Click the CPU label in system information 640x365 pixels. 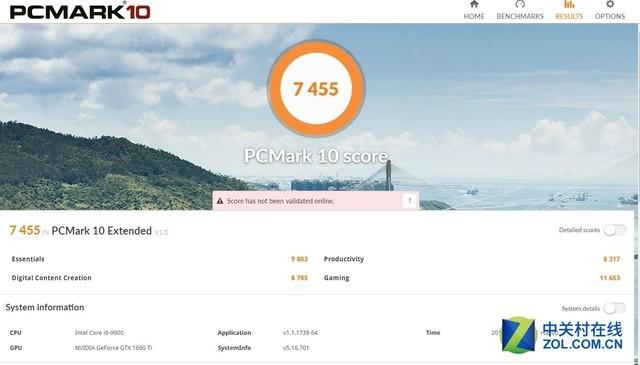point(16,333)
